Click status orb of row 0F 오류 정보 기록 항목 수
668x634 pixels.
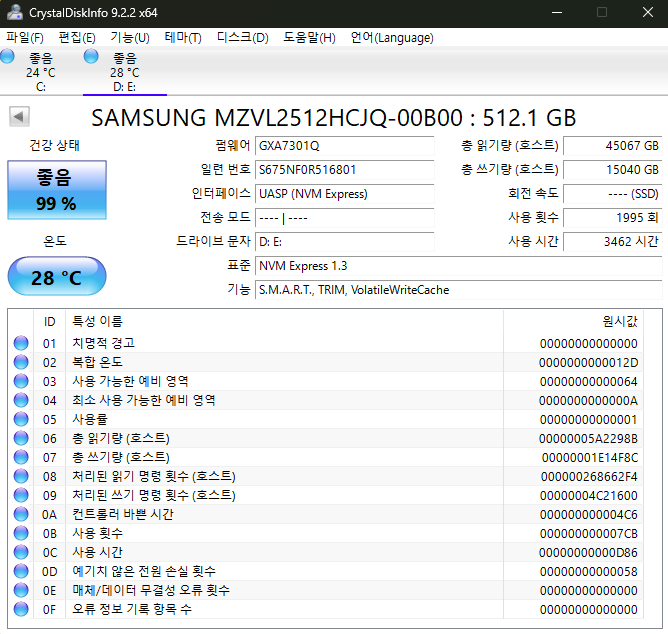point(21,609)
